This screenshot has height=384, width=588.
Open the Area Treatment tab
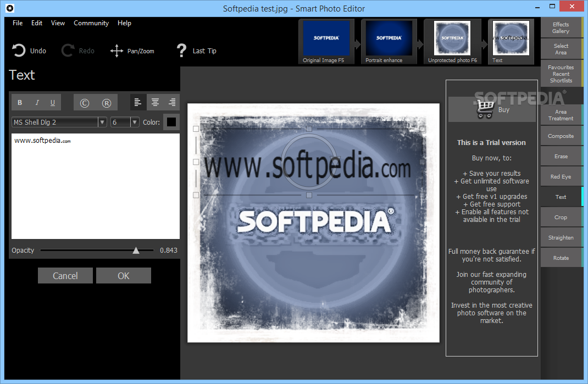pos(561,115)
